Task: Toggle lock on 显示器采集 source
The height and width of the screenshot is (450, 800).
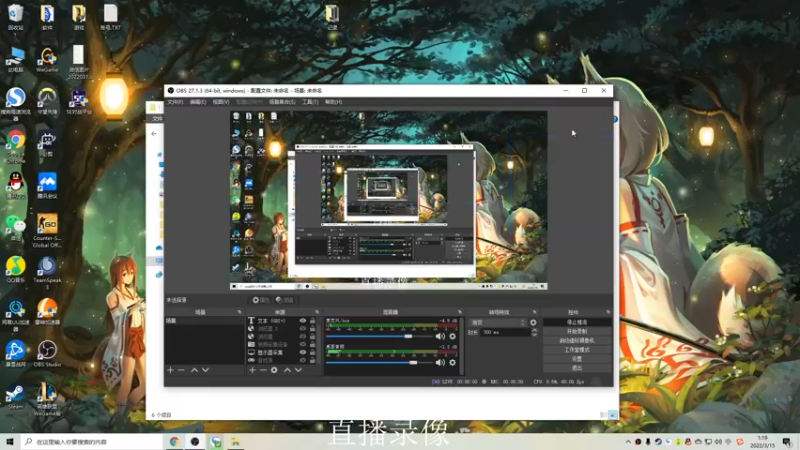Action: pyautogui.click(x=312, y=353)
